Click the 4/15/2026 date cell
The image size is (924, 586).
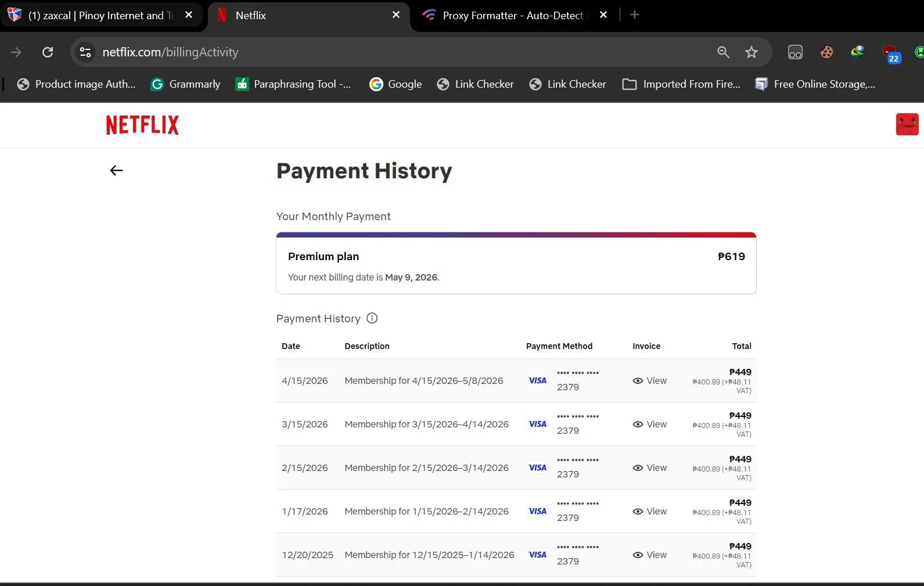305,381
